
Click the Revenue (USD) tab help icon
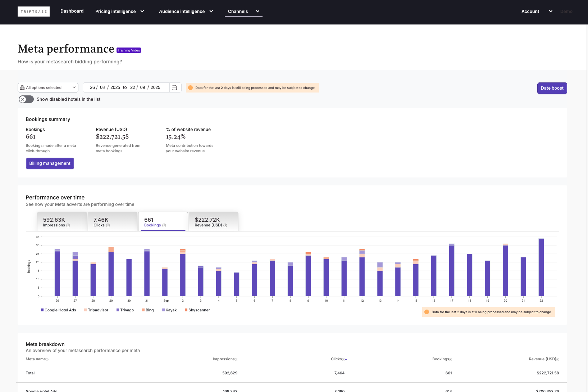coord(225,225)
